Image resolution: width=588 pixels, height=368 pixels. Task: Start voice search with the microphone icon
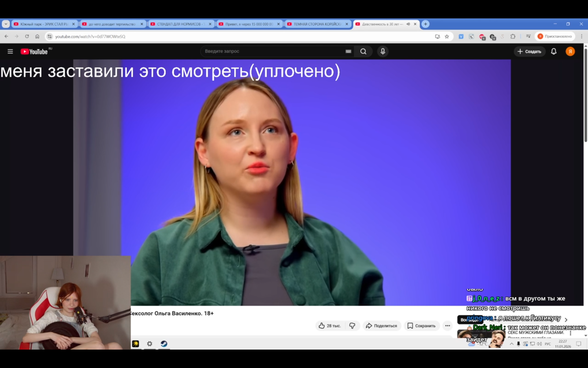(x=383, y=52)
